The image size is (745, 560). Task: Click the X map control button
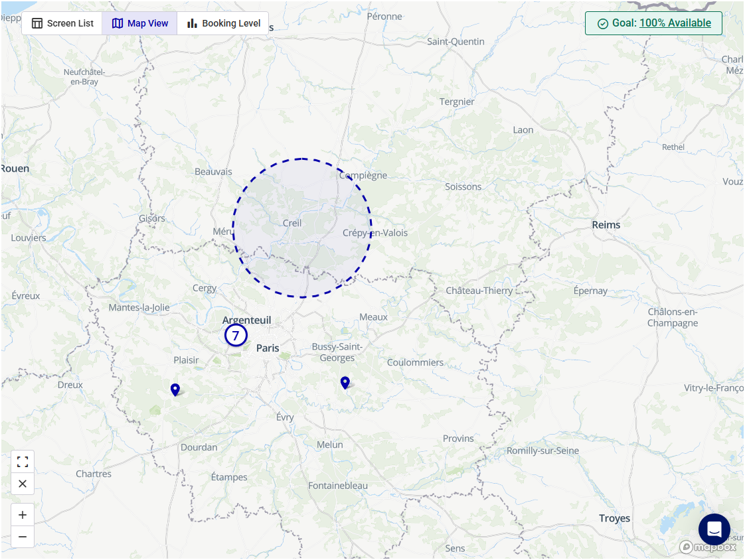pyautogui.click(x=23, y=484)
